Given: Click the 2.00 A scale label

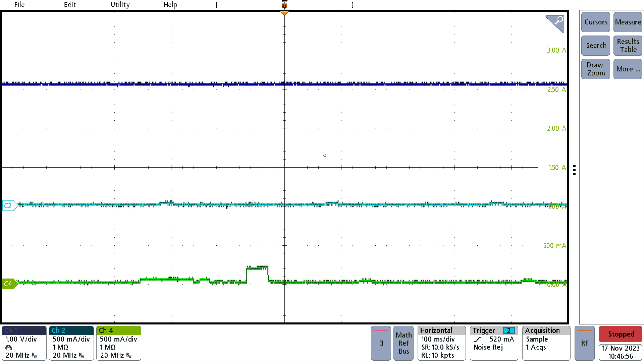Looking at the screenshot, I should coord(556,128).
